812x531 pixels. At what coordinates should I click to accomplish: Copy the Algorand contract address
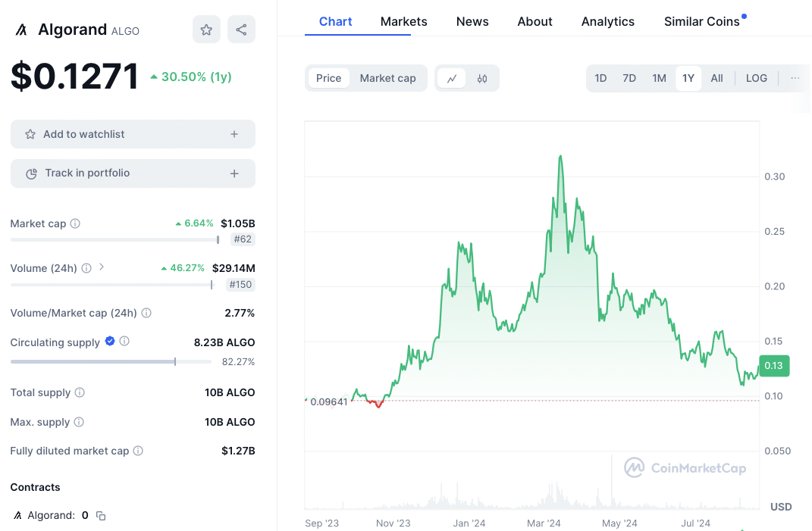pyautogui.click(x=101, y=516)
